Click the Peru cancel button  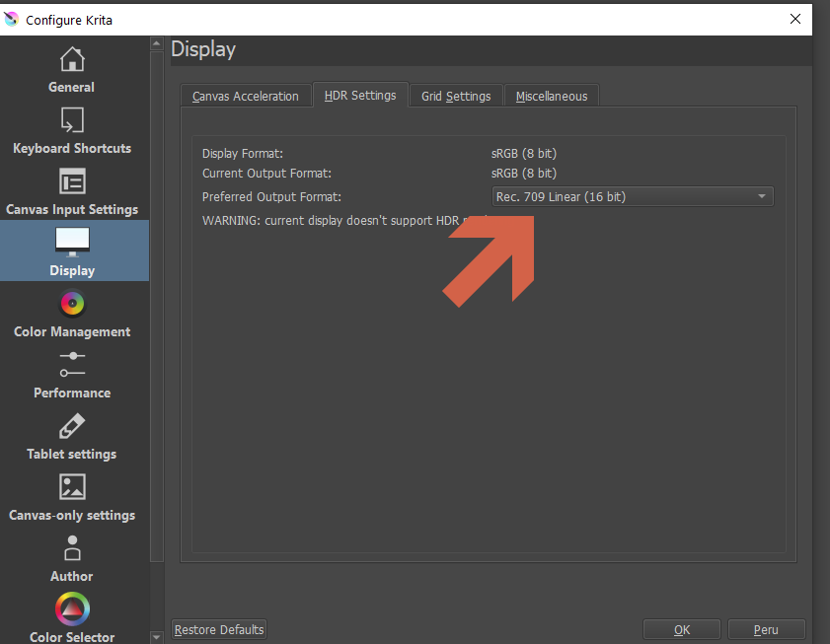766,629
